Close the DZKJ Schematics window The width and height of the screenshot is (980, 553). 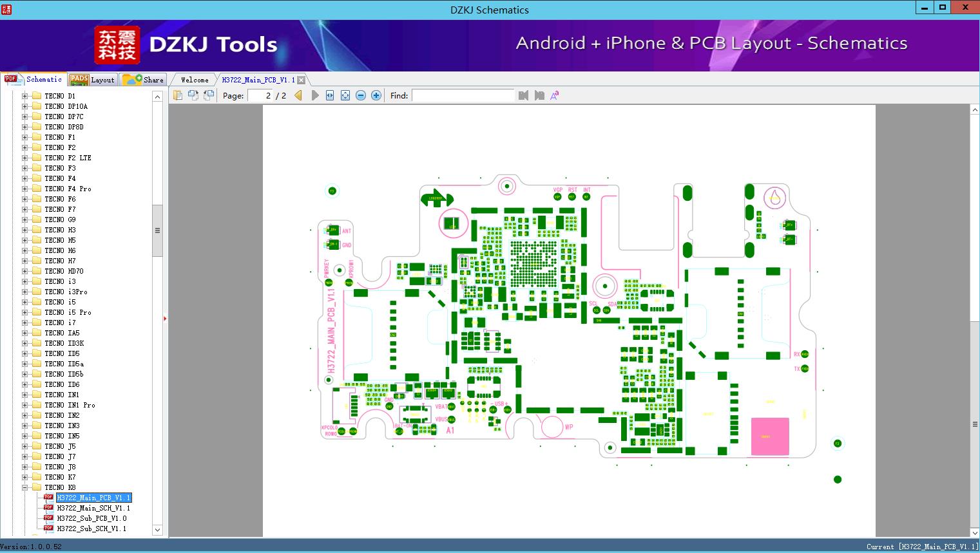(x=965, y=7)
